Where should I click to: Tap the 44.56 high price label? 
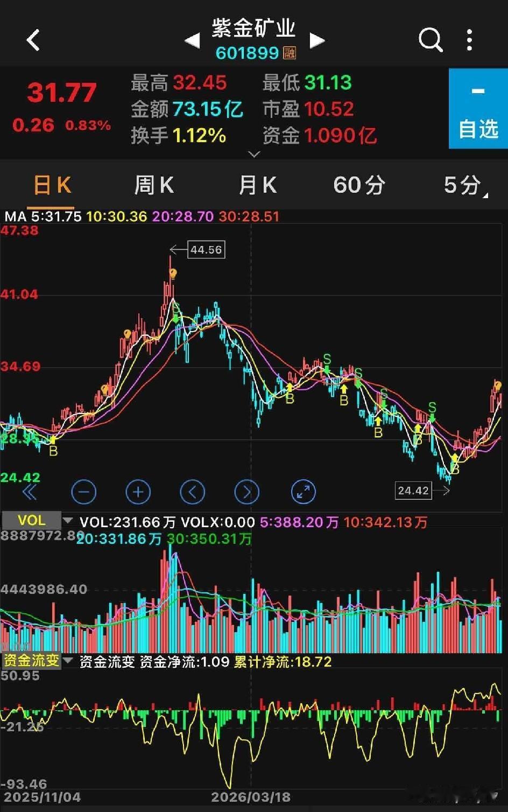tap(206, 250)
